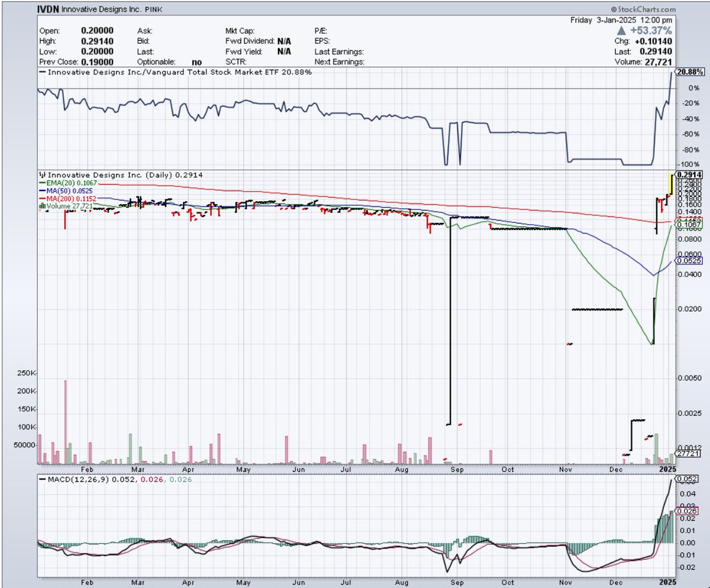Click the EMA(20) 0.1067 legend entry
Image resolution: width=710 pixels, height=588 pixels.
click(x=69, y=184)
